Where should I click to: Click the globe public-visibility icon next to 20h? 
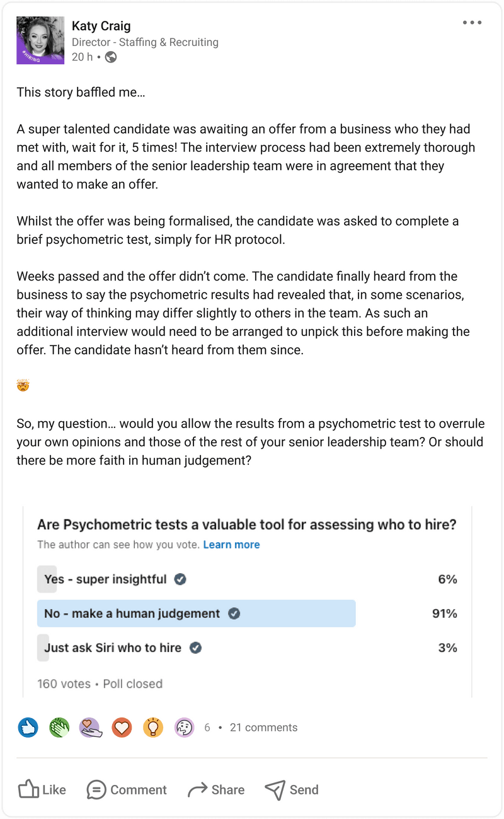click(x=111, y=57)
